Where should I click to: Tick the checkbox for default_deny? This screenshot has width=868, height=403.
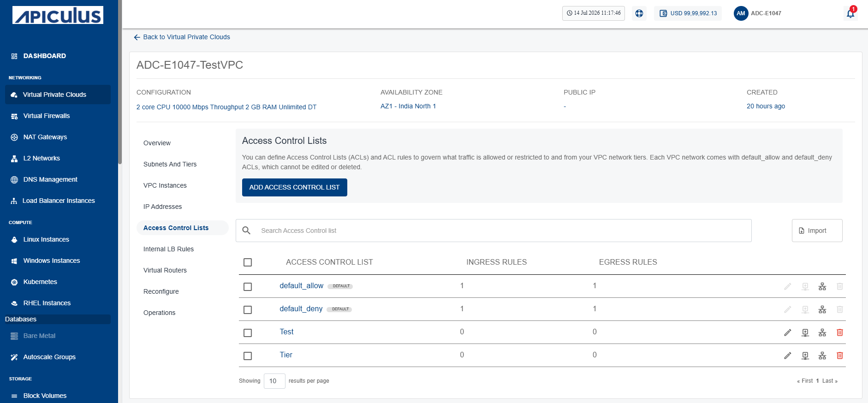point(248,310)
